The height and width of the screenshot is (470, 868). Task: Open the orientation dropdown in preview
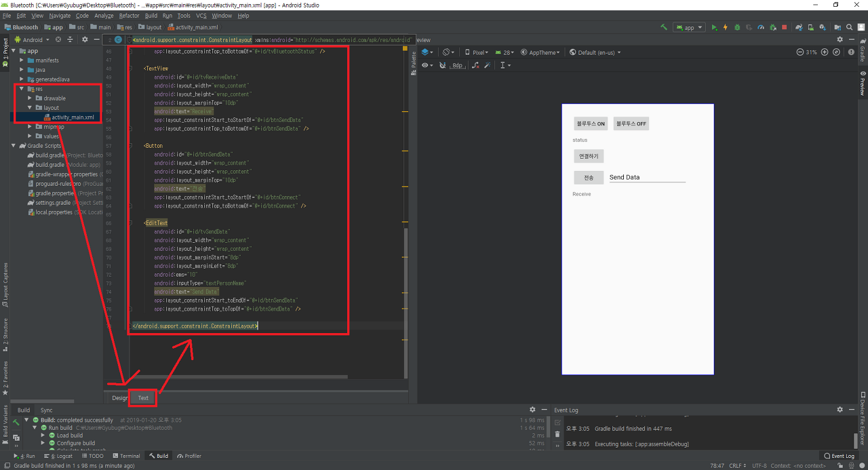point(448,52)
